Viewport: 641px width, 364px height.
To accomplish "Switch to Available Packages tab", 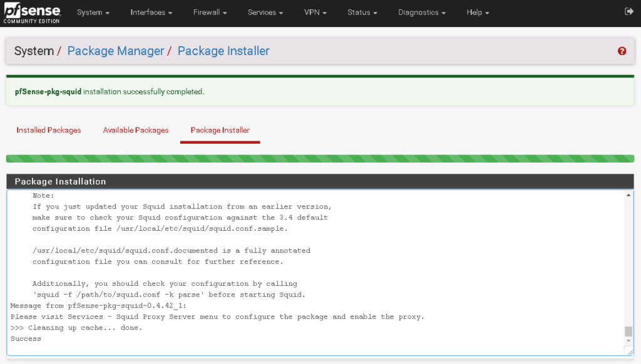I will click(136, 130).
